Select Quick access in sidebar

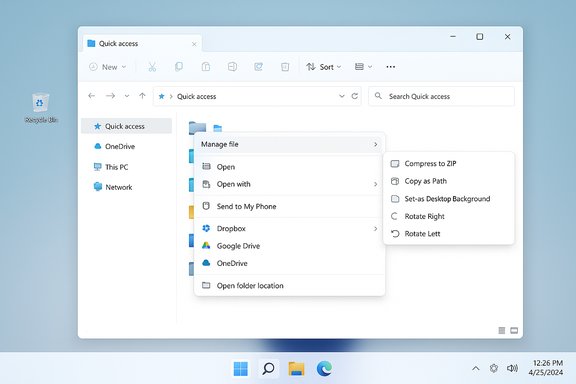(126, 126)
